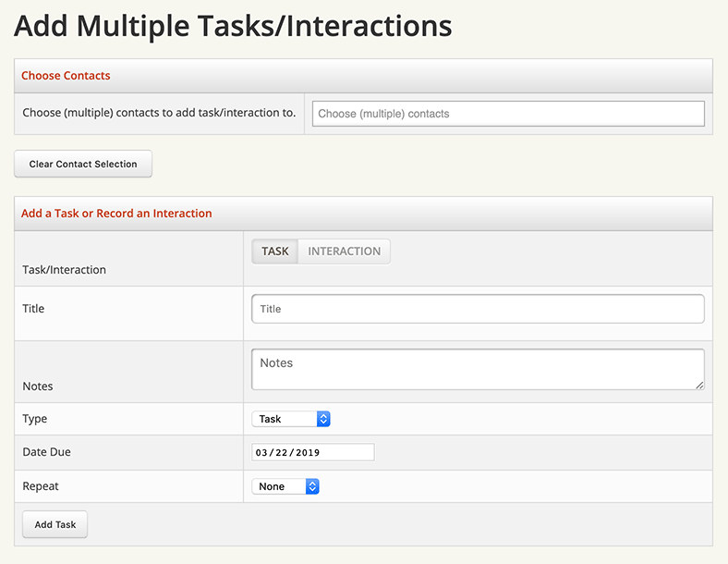Click the Add Task button
This screenshot has height=564, width=728.
[x=55, y=524]
